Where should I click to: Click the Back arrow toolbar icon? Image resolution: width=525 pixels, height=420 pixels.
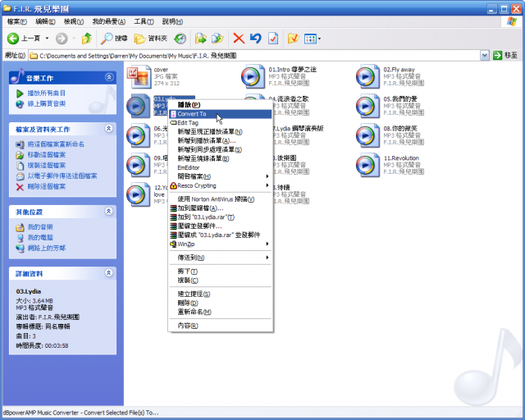pos(13,39)
